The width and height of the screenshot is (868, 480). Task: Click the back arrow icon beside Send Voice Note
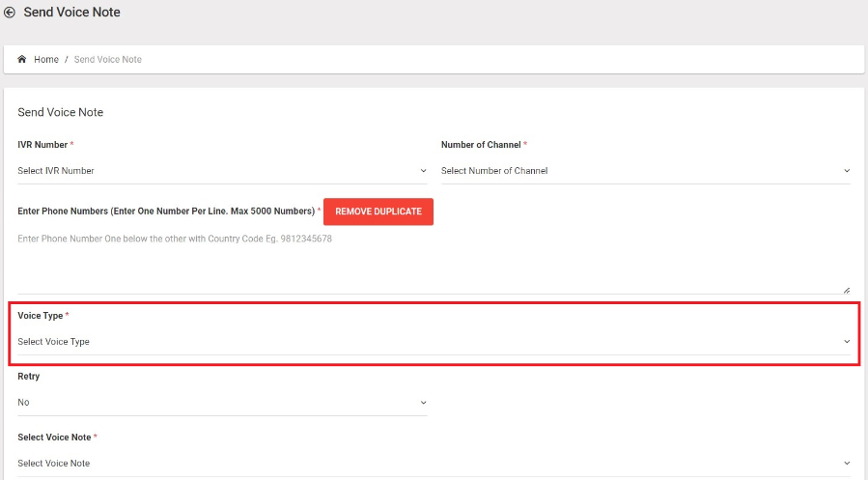10,13
